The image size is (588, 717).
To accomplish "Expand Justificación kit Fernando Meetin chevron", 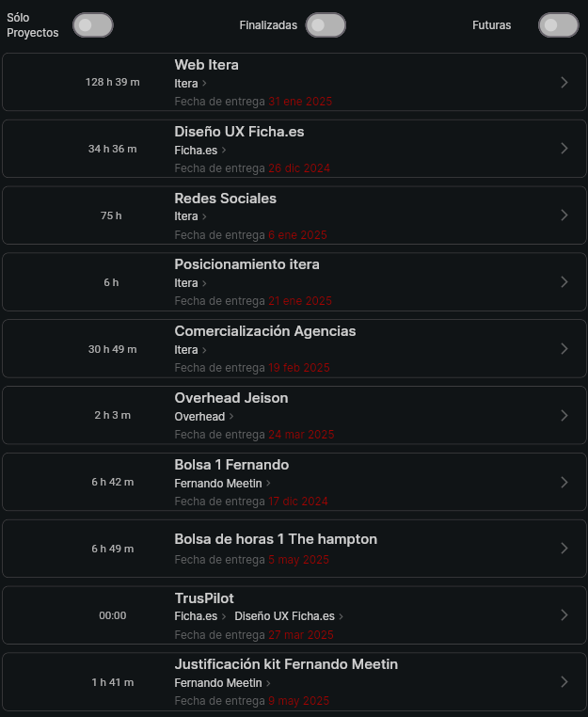I will [564, 682].
